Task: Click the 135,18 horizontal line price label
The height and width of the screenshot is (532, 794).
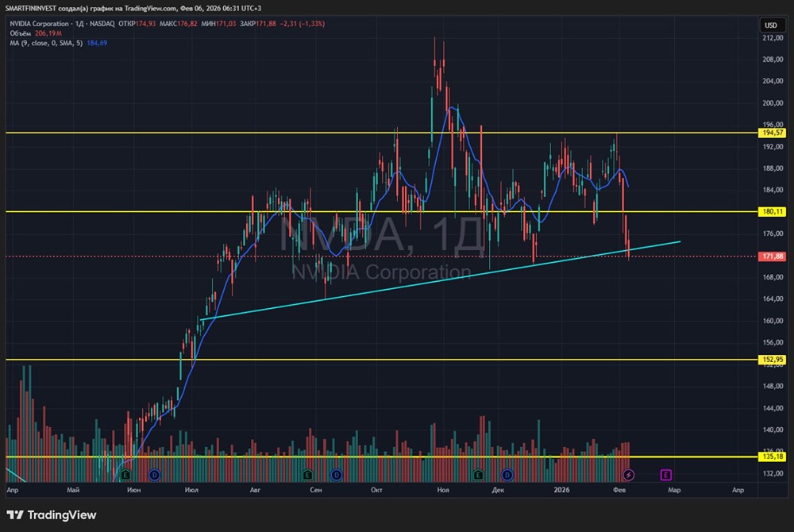Action: pyautogui.click(x=772, y=457)
